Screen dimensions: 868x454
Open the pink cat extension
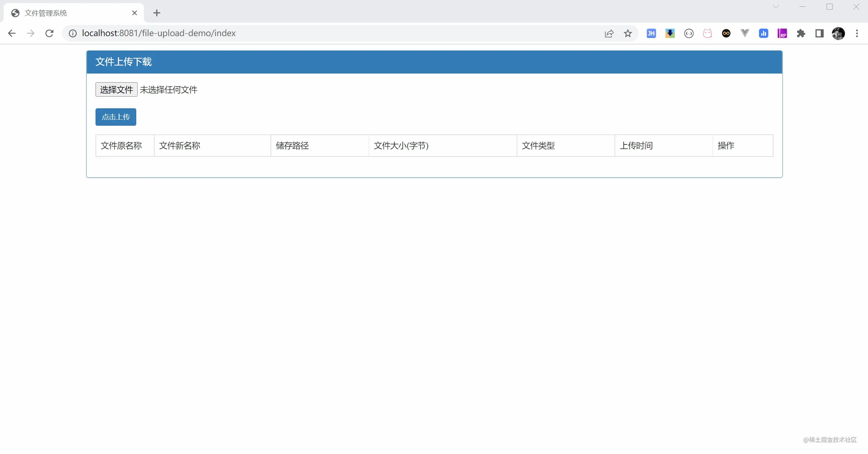[707, 33]
